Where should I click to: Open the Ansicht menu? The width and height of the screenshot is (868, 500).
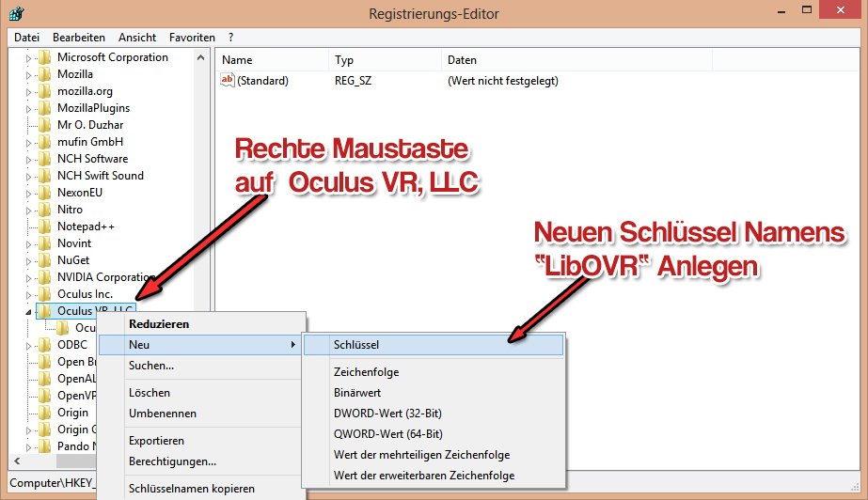click(137, 38)
